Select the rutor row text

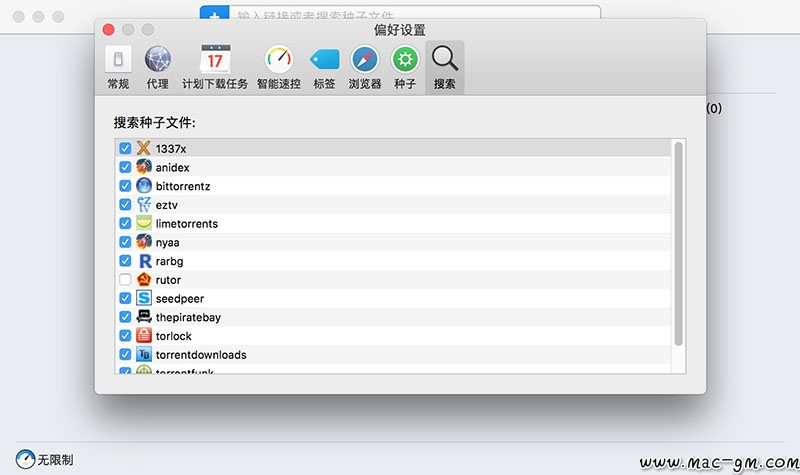coord(168,280)
